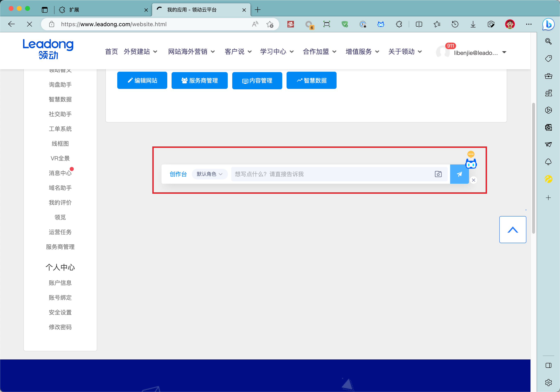The image size is (560, 392).
Task: Expand the libenjie account dropdown arrow
Action: click(x=504, y=52)
